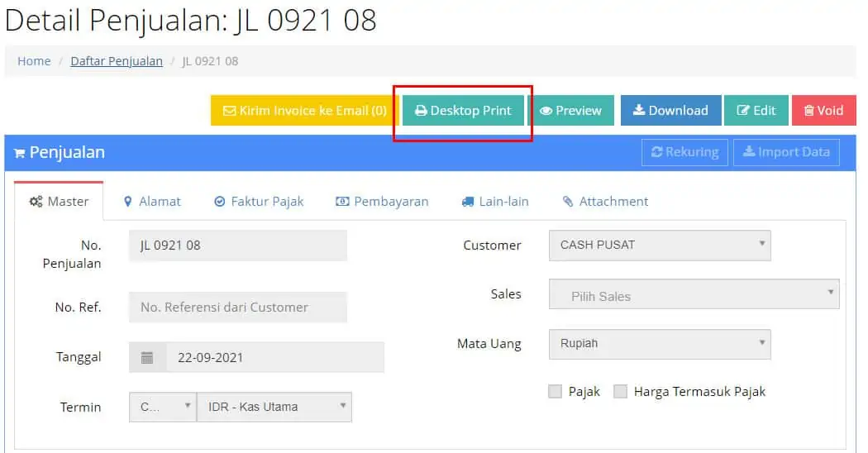
Task: Click the gears icon on Master tab
Action: (x=36, y=202)
